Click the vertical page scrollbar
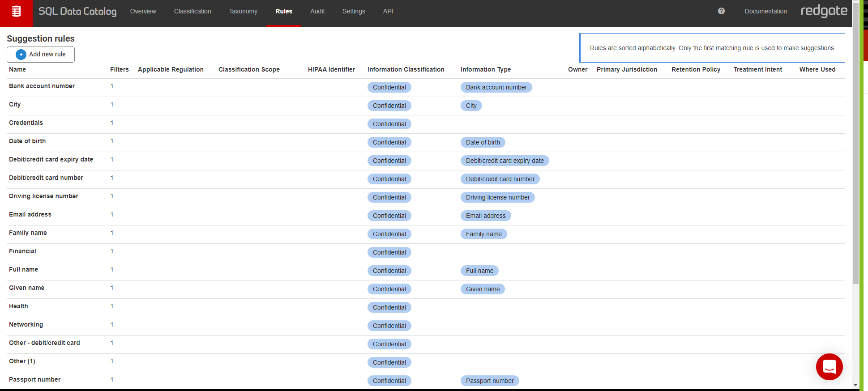Image resolution: width=868 pixels, height=391 pixels. [x=855, y=143]
